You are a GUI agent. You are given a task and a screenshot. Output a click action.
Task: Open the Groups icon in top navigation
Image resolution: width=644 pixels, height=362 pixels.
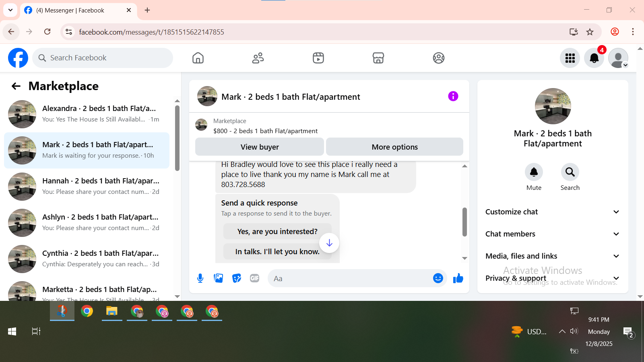coord(439,58)
